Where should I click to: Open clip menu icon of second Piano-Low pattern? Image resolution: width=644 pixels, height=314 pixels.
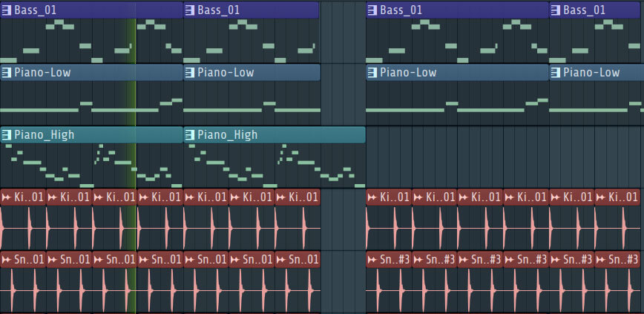click(x=189, y=73)
